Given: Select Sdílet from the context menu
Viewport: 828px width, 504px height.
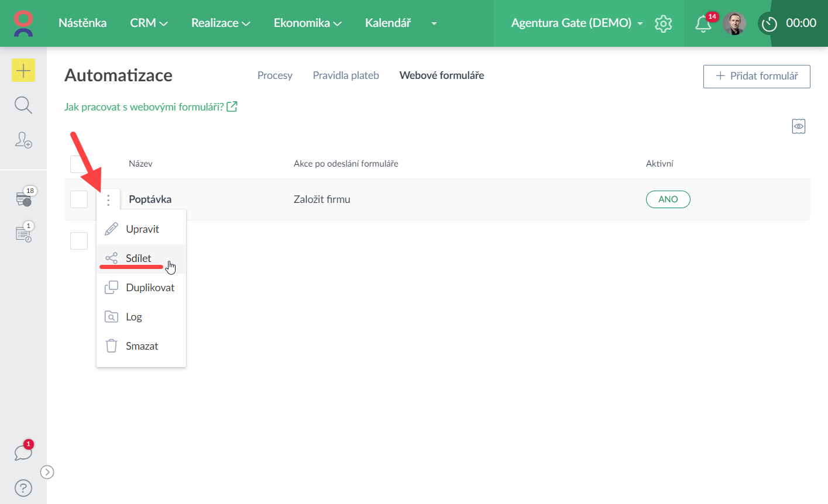Looking at the screenshot, I should 139,258.
